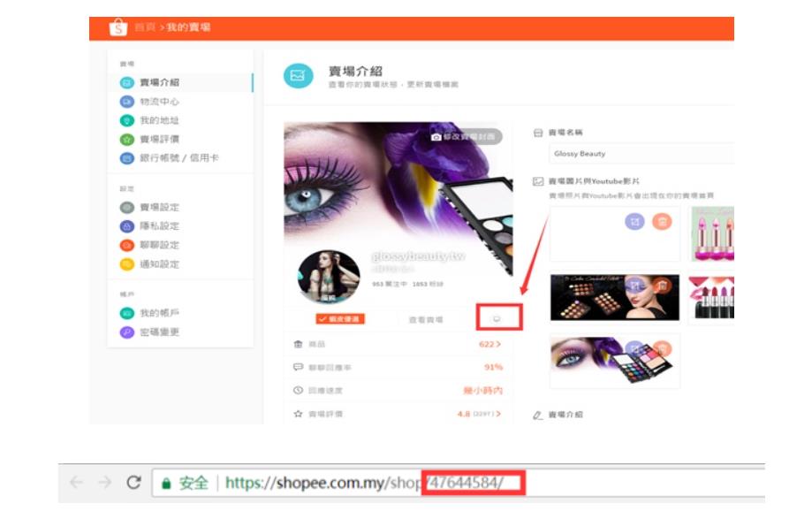Click the 修改賣場封面 camera button
The height and width of the screenshot is (511, 812).
click(466, 137)
